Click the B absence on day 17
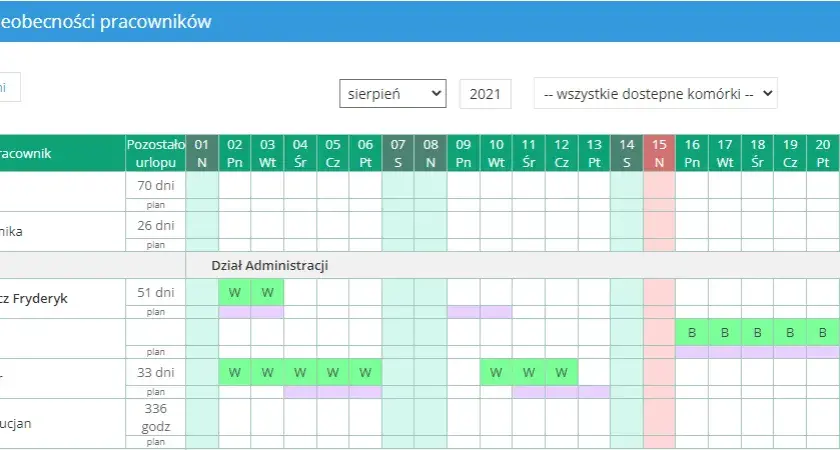Viewport: 840px width, 450px height. coord(725,333)
